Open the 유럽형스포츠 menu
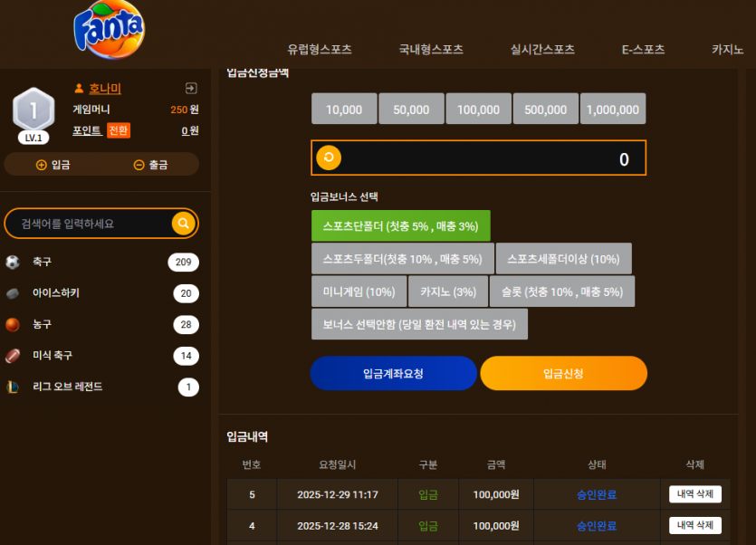756x545 pixels. [320, 49]
